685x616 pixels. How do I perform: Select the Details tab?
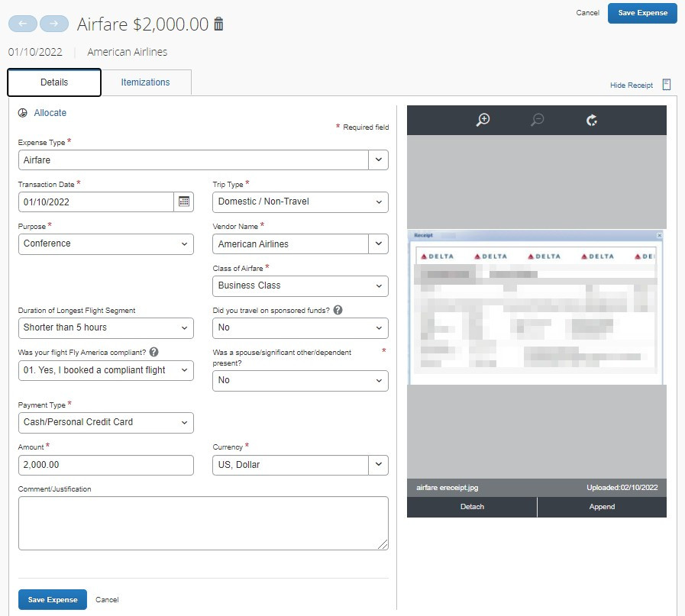[x=54, y=82]
